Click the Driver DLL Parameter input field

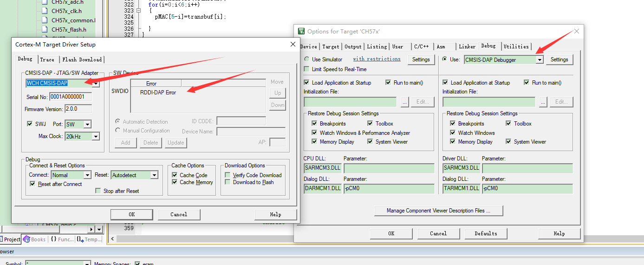tap(527, 168)
